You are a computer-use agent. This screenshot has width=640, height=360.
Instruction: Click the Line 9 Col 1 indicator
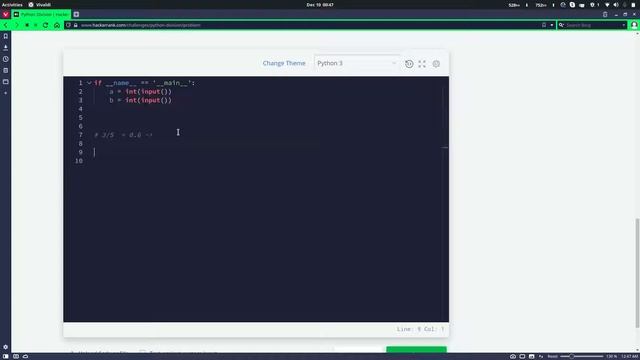(420, 329)
